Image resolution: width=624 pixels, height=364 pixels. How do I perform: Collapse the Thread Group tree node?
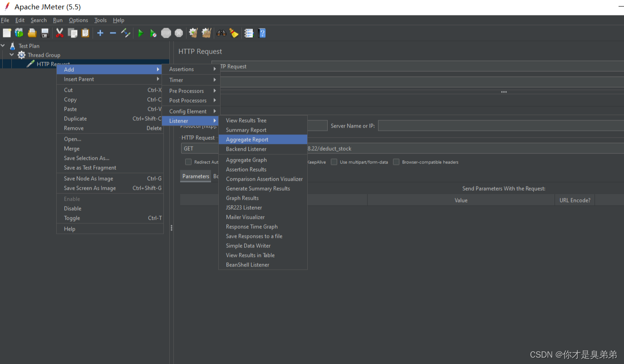[12, 55]
